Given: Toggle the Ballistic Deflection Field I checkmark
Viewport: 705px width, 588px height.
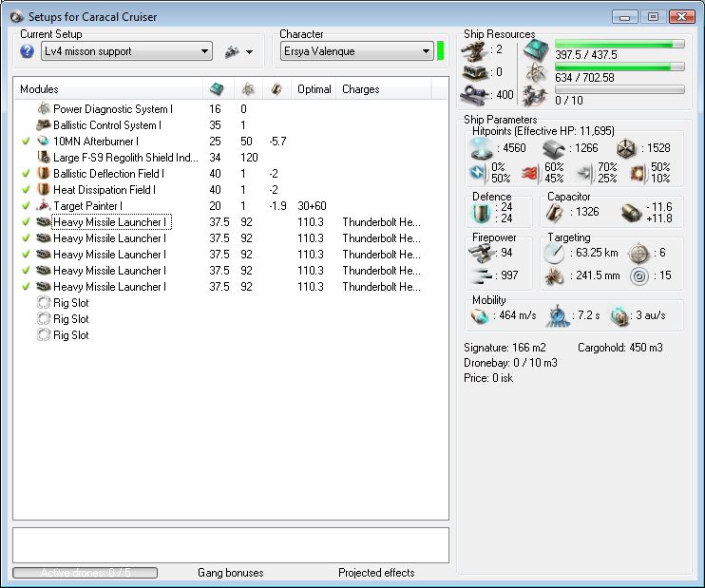Looking at the screenshot, I should click(x=26, y=174).
